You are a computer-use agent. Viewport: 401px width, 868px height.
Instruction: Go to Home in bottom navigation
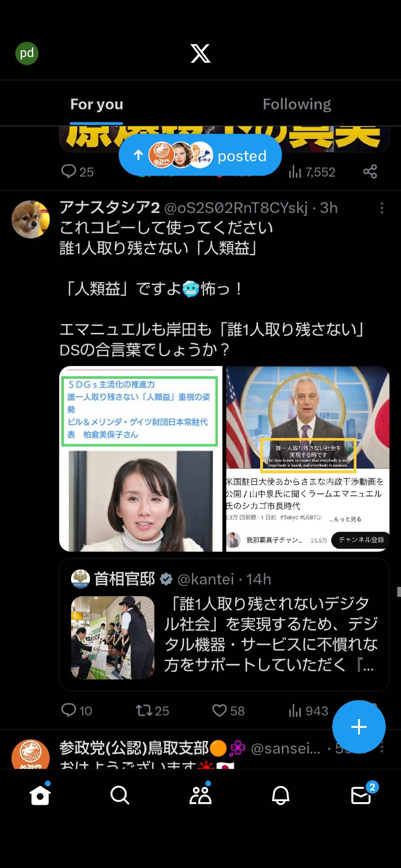tap(40, 795)
